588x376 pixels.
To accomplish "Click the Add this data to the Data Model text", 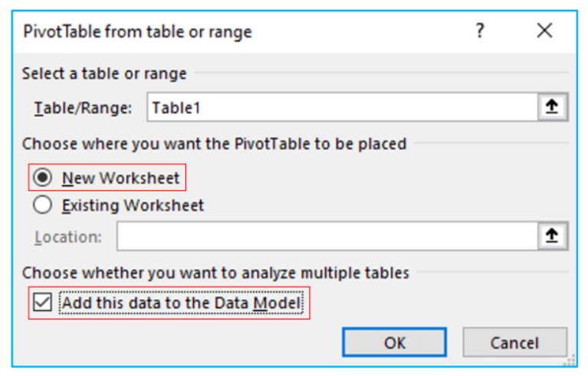I will pyautogui.click(x=181, y=302).
